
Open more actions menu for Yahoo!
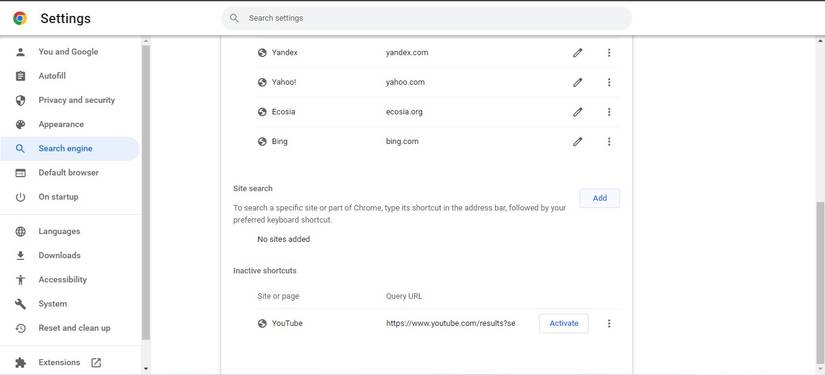coord(609,82)
